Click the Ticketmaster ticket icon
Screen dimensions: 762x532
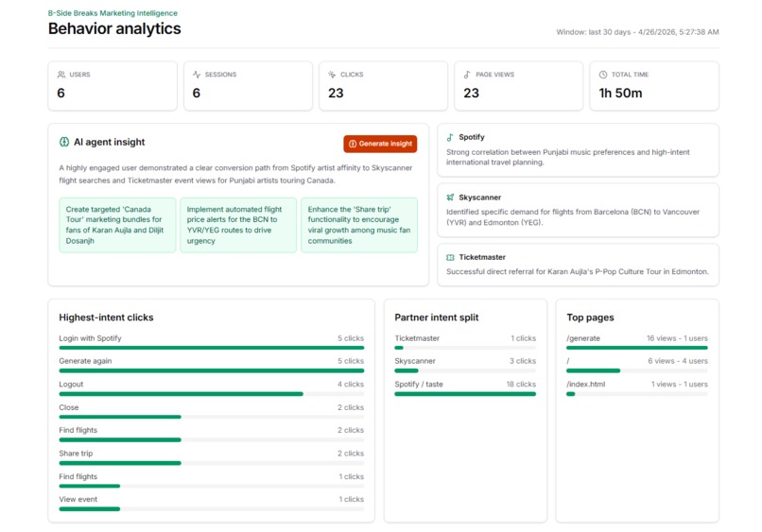click(450, 258)
